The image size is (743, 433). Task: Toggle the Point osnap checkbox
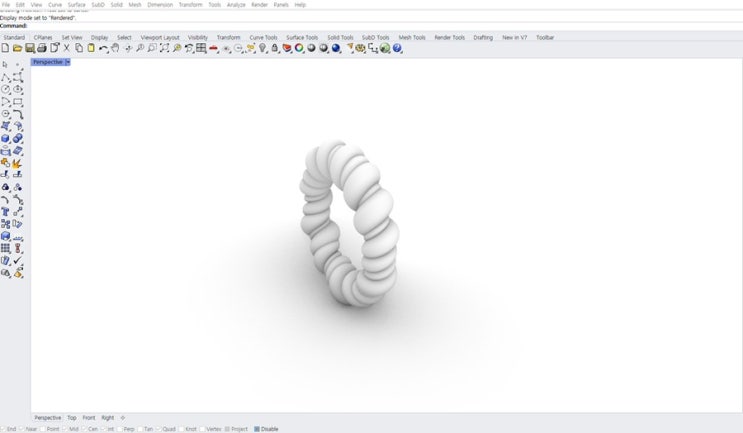click(43, 429)
